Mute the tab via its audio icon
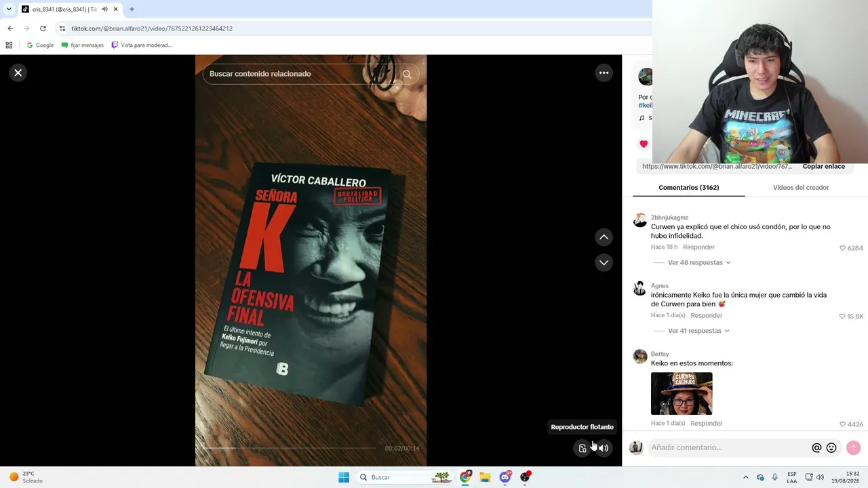This screenshot has height=488, width=868. tap(104, 9)
